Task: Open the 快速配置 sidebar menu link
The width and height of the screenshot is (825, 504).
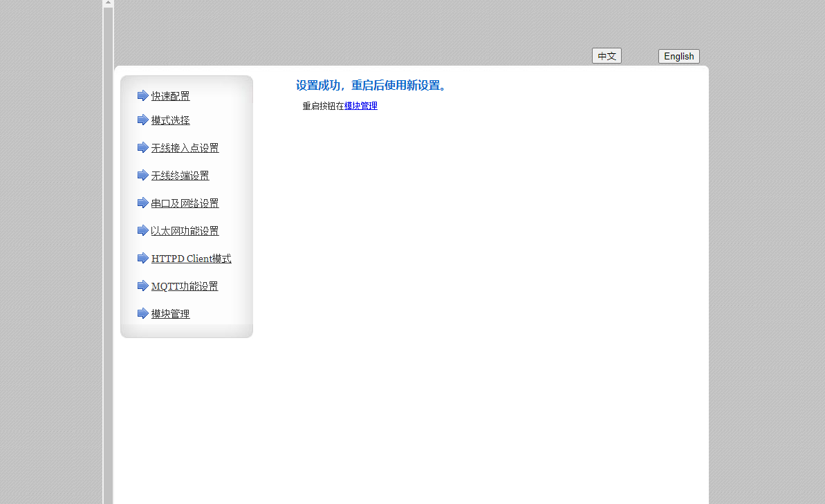Action: pyautogui.click(x=170, y=96)
